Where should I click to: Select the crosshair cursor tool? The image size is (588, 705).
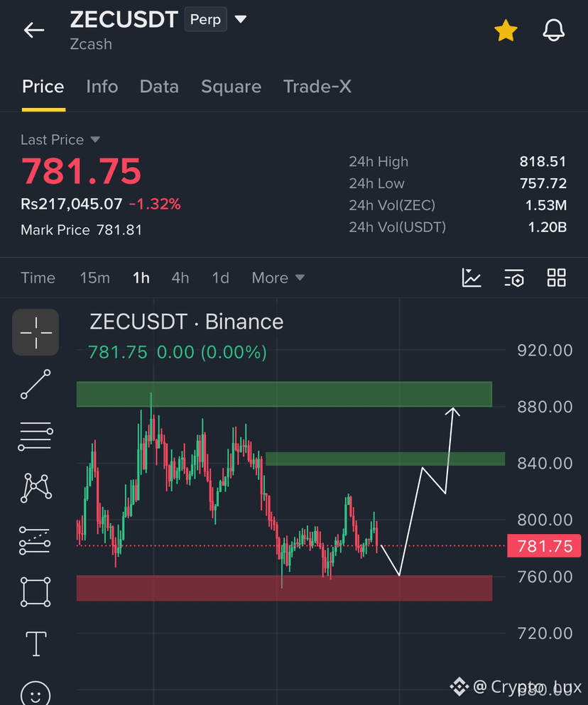tap(36, 332)
